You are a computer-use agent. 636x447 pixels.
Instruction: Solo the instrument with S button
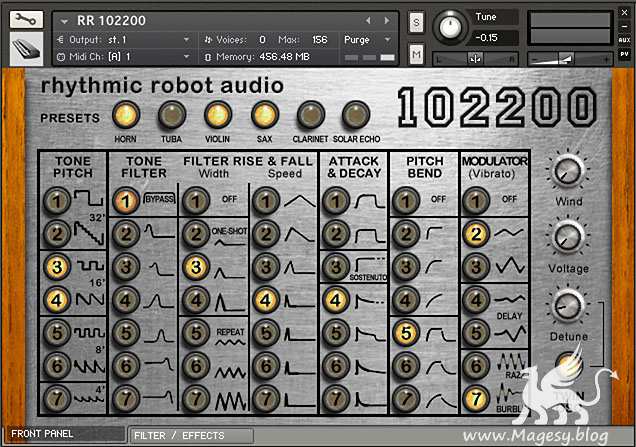point(416,23)
